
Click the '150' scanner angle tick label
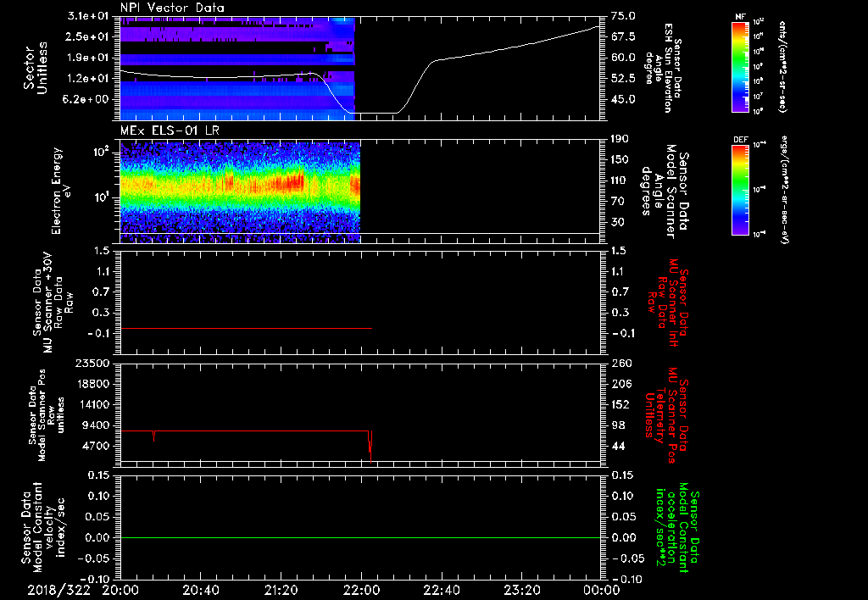pyautogui.click(x=620, y=160)
